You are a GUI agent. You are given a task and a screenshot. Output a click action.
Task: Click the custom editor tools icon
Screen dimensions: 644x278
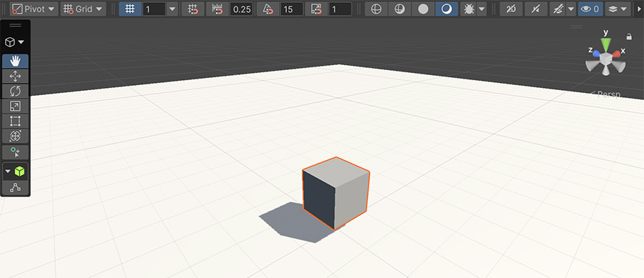coord(15,152)
